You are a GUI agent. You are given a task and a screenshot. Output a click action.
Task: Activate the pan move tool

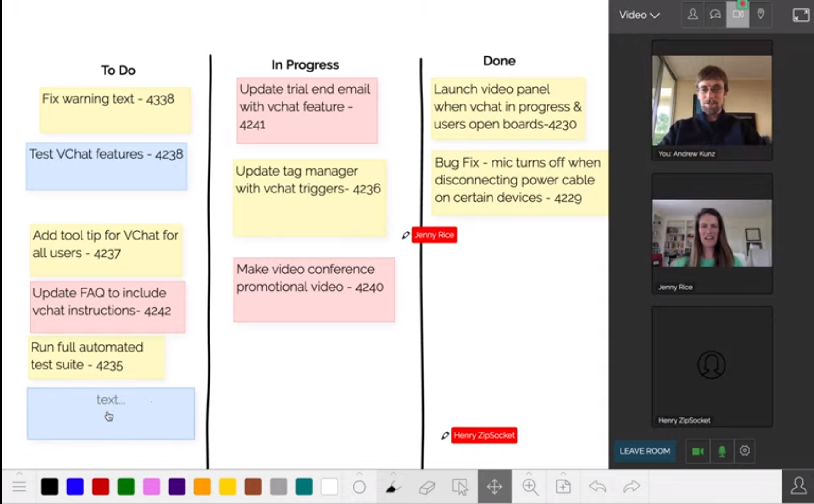point(495,486)
